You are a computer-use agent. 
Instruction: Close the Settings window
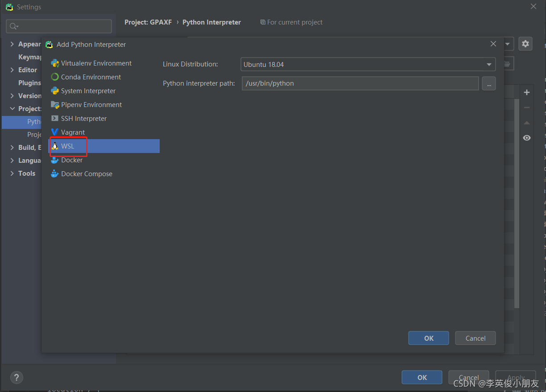(534, 6)
